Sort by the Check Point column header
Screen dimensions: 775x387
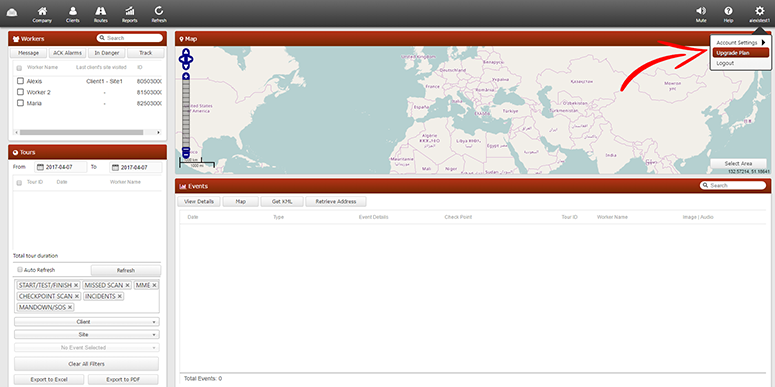click(458, 217)
